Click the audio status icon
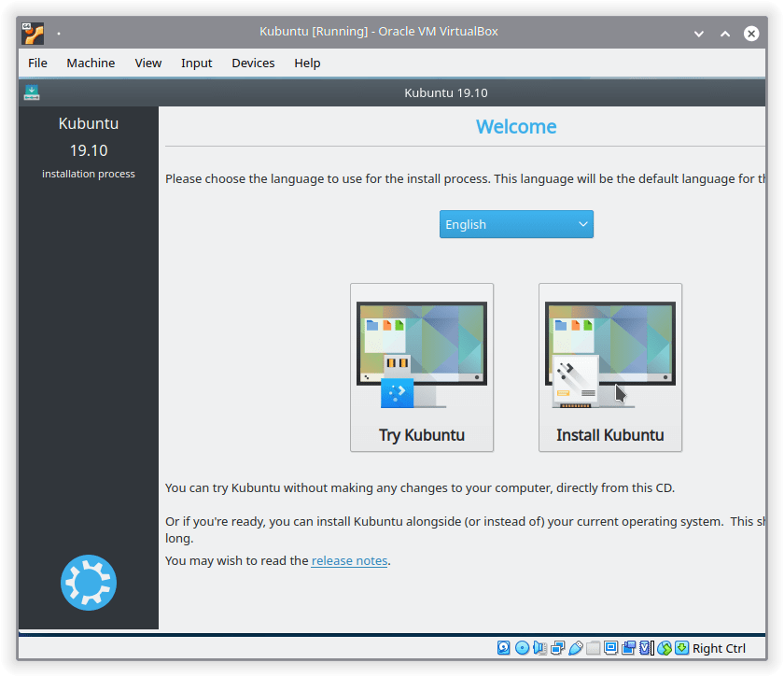 coord(539,648)
